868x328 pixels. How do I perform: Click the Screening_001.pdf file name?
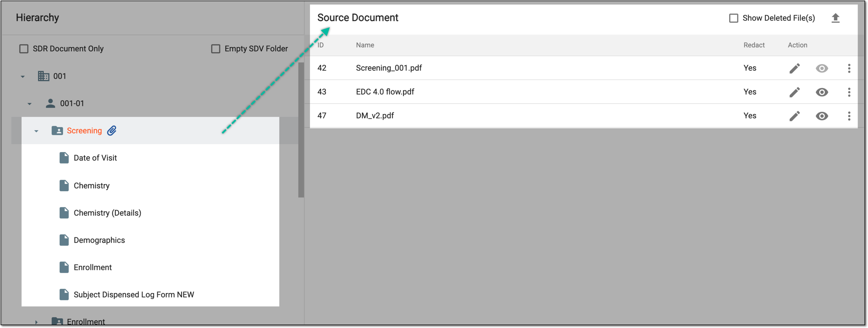pos(389,68)
